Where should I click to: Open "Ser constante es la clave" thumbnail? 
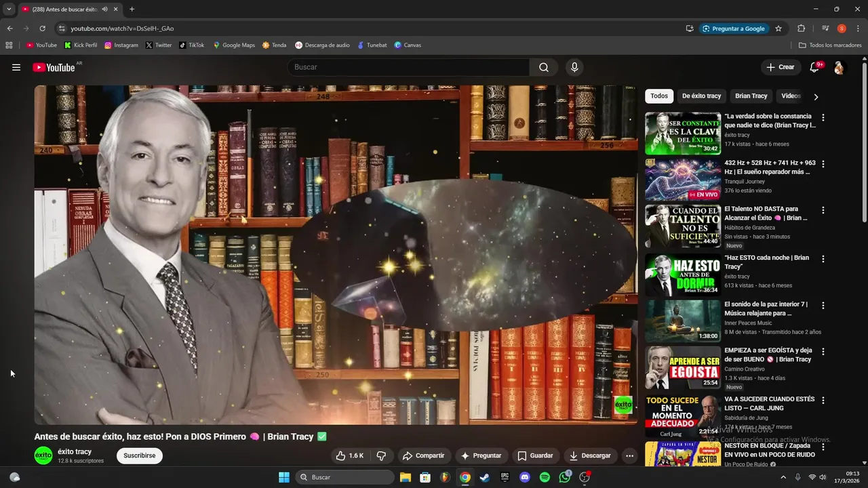point(683,134)
